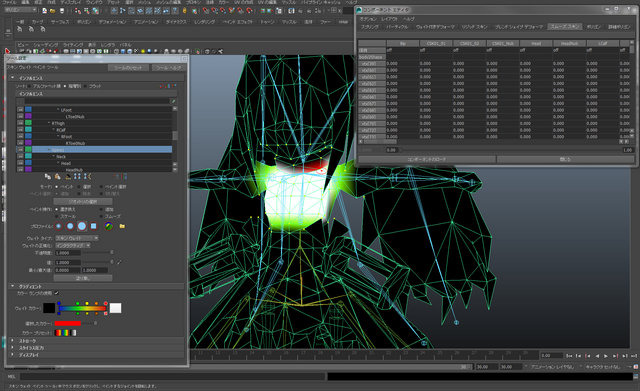Select the square brush profile
This screenshot has width=640, height=391.
tap(93, 226)
